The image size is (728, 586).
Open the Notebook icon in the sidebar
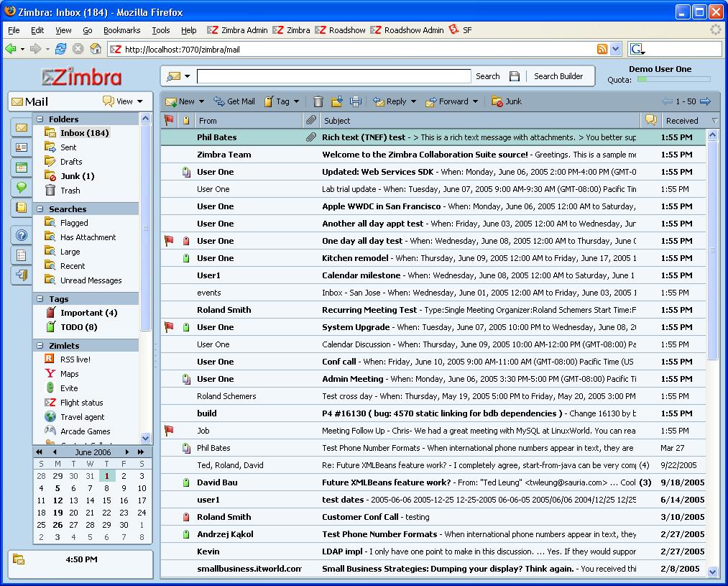20,208
